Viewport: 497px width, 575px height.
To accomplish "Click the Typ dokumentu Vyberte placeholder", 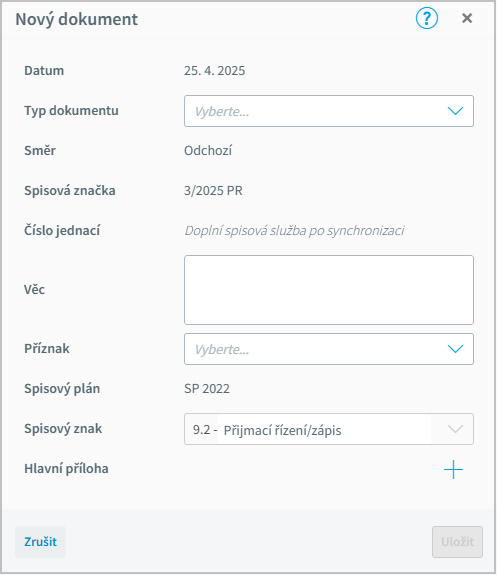I will (x=222, y=111).
